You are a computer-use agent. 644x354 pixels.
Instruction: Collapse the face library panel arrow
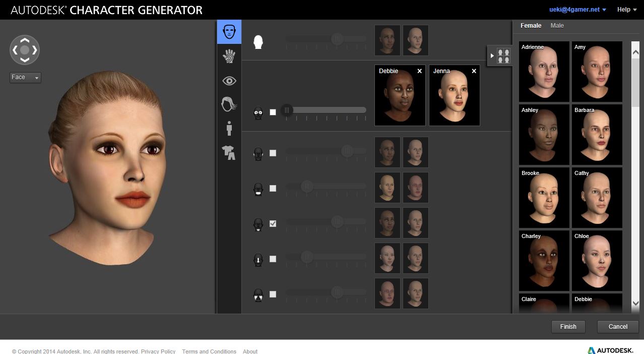click(x=492, y=55)
